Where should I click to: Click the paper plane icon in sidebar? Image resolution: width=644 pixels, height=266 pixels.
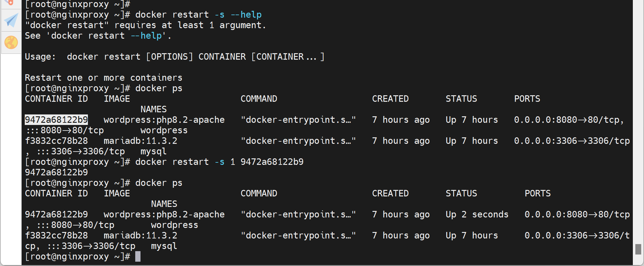point(11,20)
